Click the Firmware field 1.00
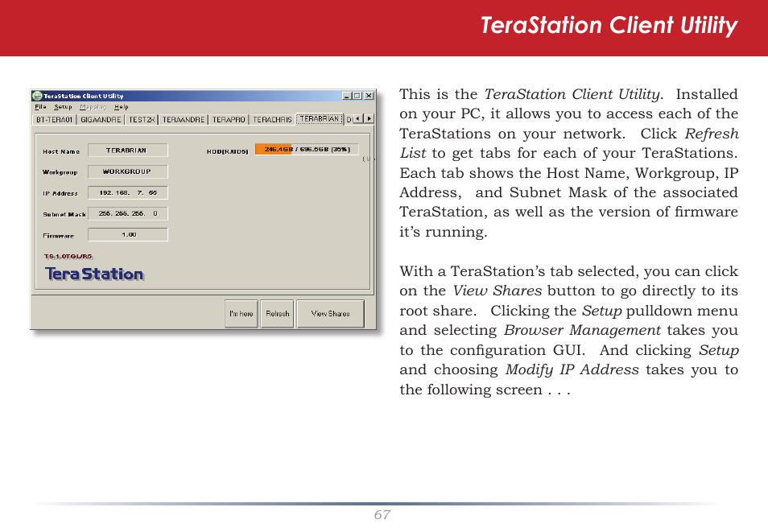The height and width of the screenshot is (532, 768). coord(127,235)
